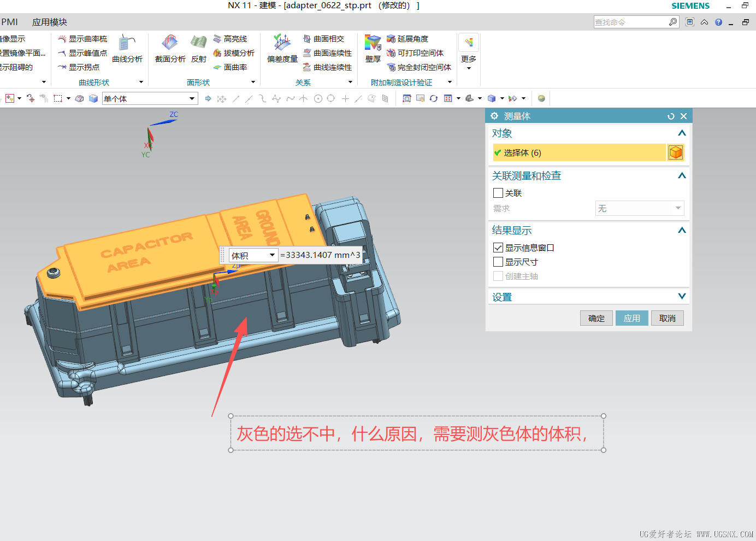This screenshot has width=756, height=541.
Task: Change the 体积 measurement type dropdown
Action: click(253, 255)
